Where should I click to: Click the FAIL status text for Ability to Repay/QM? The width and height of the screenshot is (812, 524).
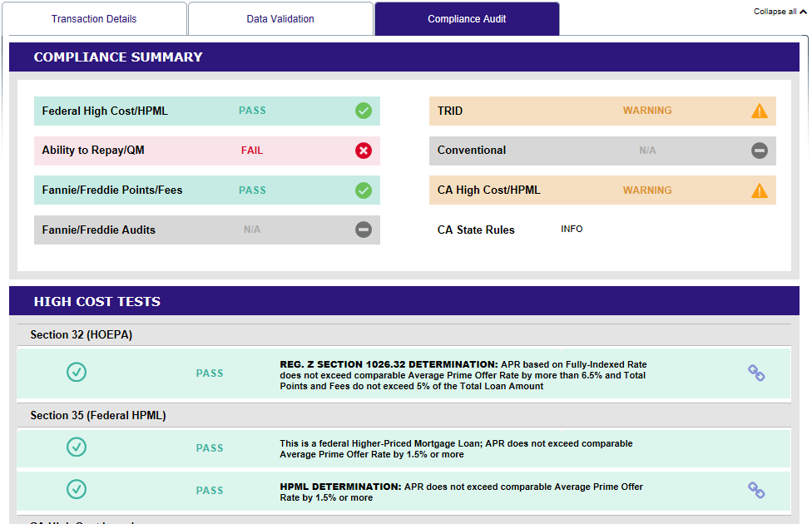pyautogui.click(x=252, y=151)
